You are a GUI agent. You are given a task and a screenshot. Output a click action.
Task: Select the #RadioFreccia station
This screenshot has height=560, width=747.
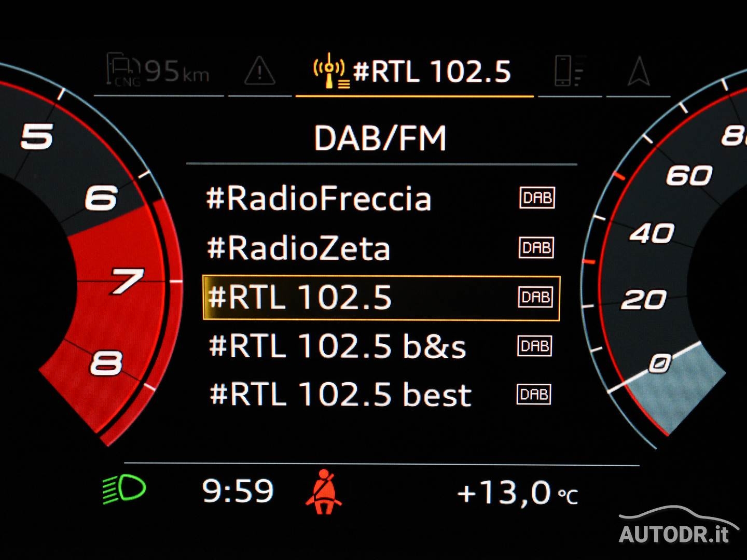(x=319, y=199)
